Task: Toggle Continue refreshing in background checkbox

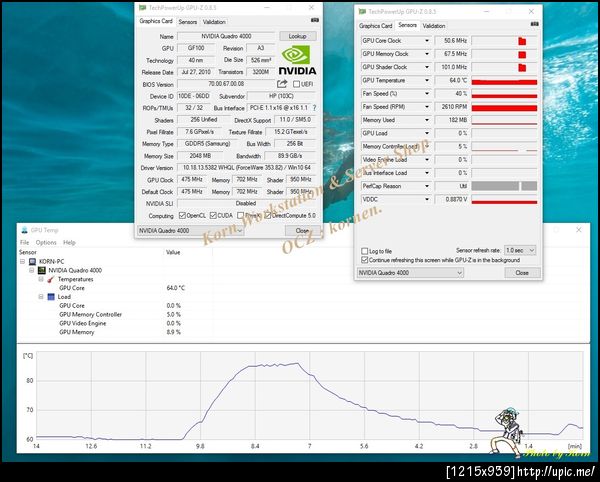Action: pyautogui.click(x=365, y=260)
